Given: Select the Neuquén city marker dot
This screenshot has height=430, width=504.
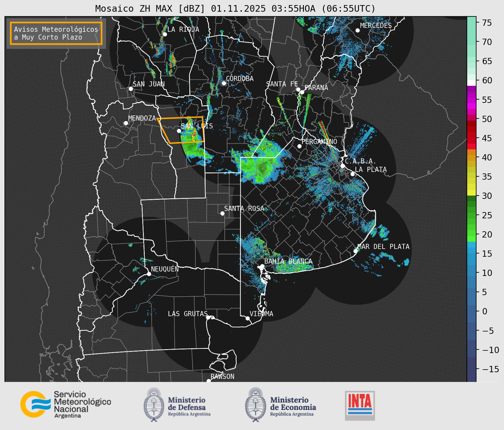Looking at the screenshot, I should pyautogui.click(x=149, y=274).
